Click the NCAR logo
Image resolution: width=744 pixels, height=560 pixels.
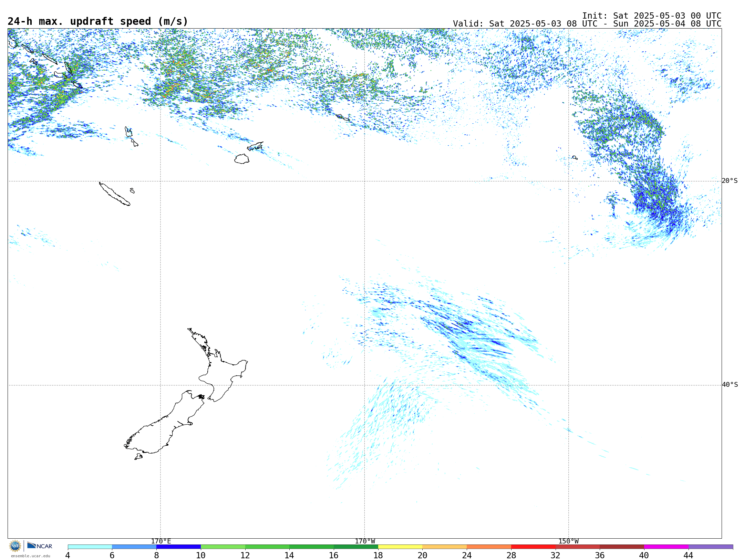pos(40,546)
